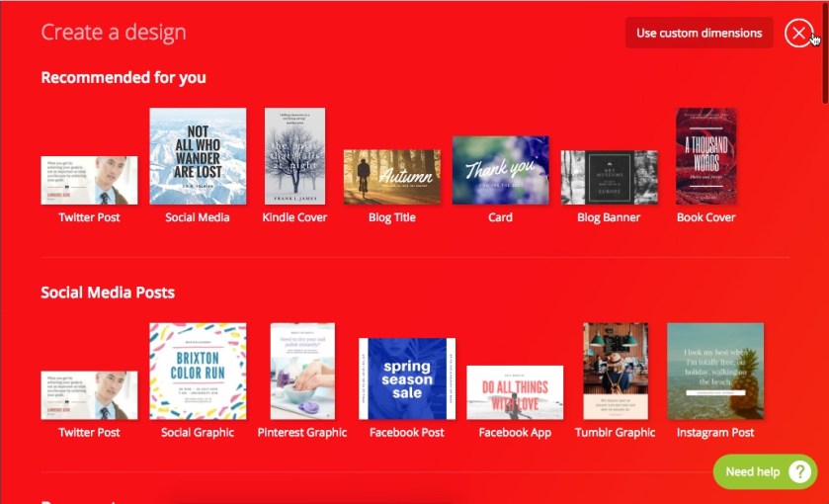Choose the Social Media design thumbnail
This screenshot has height=504, width=829.
point(198,156)
